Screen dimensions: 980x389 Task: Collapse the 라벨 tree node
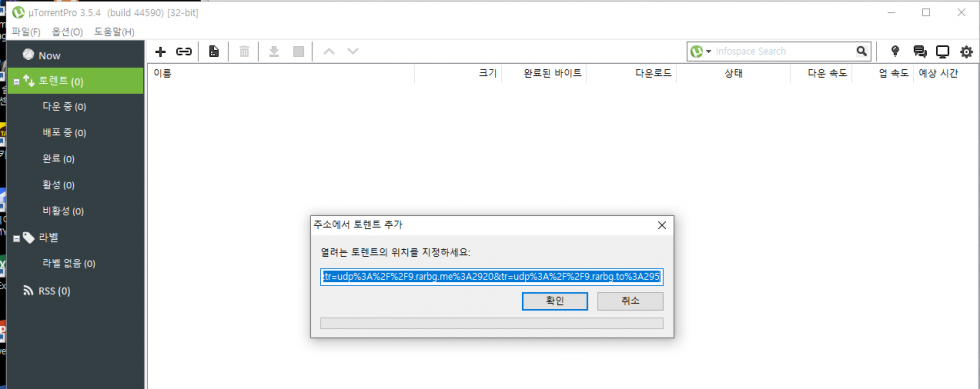click(16, 238)
